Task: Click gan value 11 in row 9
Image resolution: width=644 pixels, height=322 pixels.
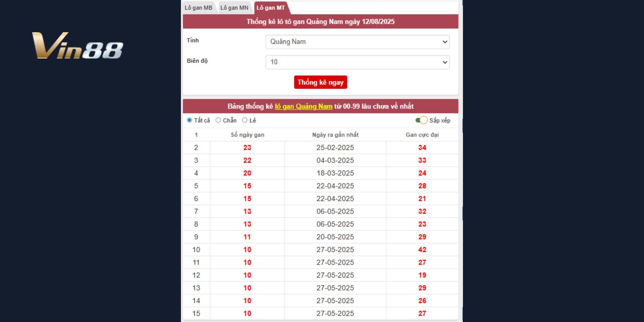Action: click(x=247, y=237)
